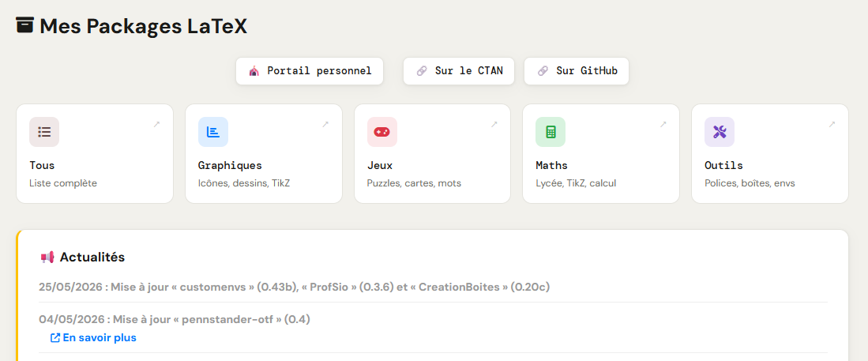The height and width of the screenshot is (361, 868).
Task: Click the external-link icon before En savoir plus
Action: [x=54, y=338]
